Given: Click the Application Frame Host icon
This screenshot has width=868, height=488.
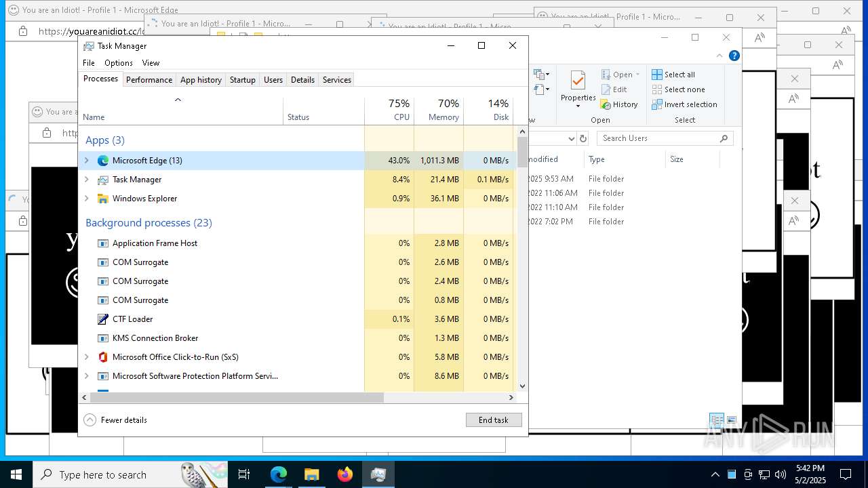Looking at the screenshot, I should (x=103, y=243).
